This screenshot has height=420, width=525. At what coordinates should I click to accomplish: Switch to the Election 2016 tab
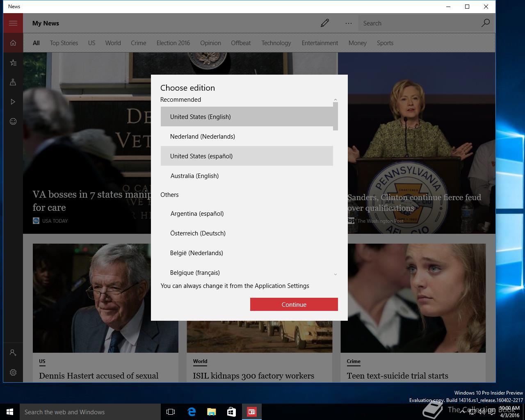coord(173,43)
